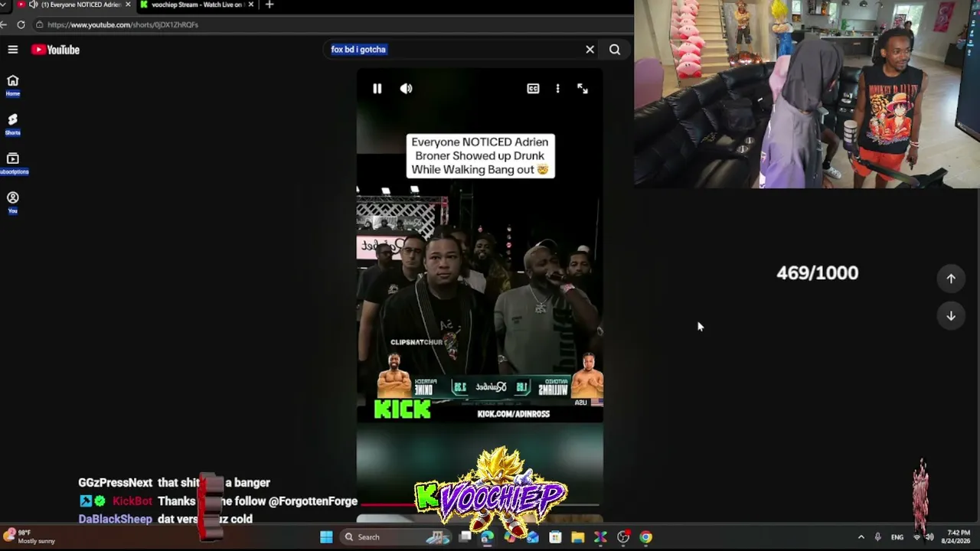The image size is (980, 551).
Task: Open the browser tab search dropdown arrow
Action: [x=4, y=5]
